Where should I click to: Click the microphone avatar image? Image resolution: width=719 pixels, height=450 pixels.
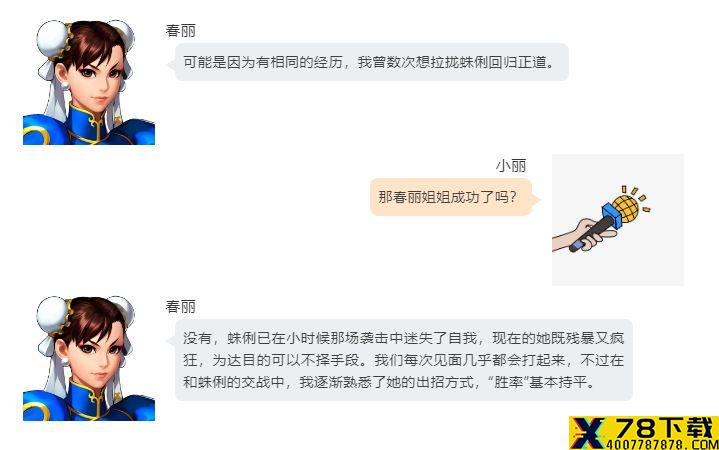(x=618, y=220)
